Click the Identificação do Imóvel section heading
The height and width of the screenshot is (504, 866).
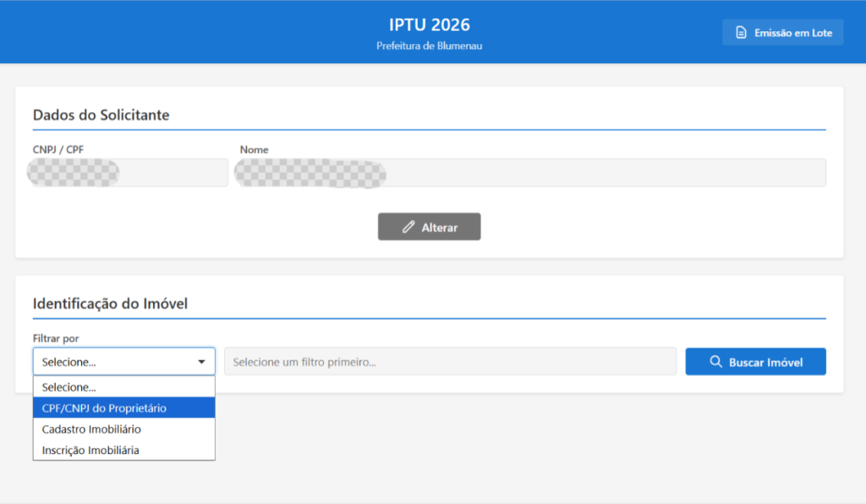[x=110, y=304]
